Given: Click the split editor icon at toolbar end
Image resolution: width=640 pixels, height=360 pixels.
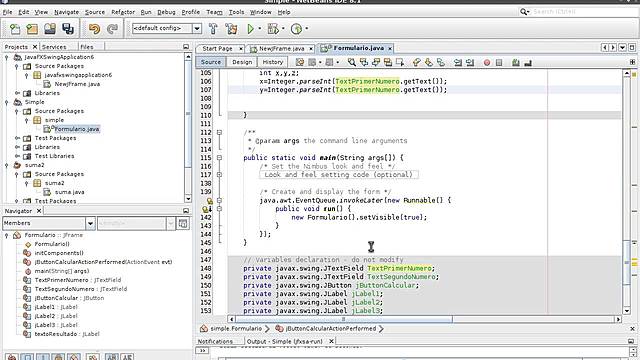Looking at the screenshot, I should tap(632, 62).
